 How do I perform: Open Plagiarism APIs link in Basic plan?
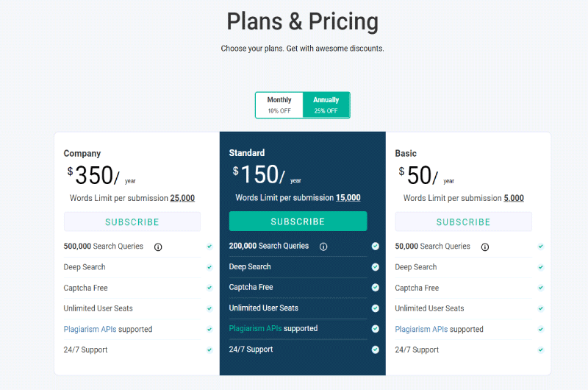421,329
